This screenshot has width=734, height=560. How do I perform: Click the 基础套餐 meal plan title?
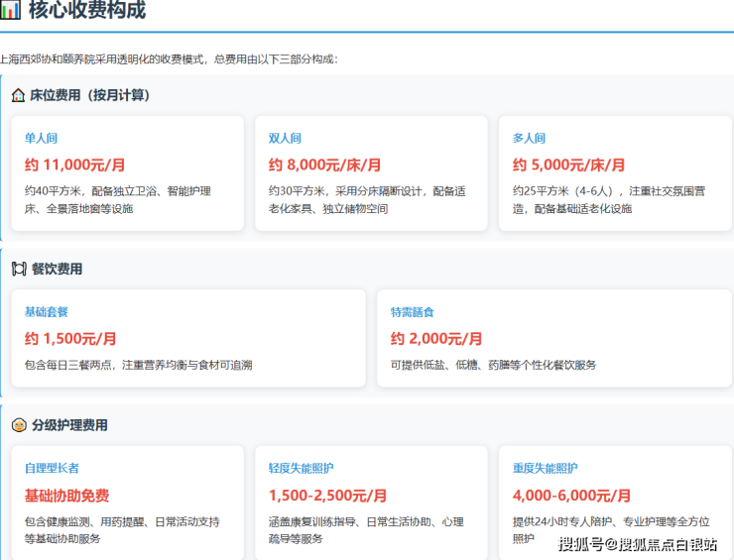point(47,312)
